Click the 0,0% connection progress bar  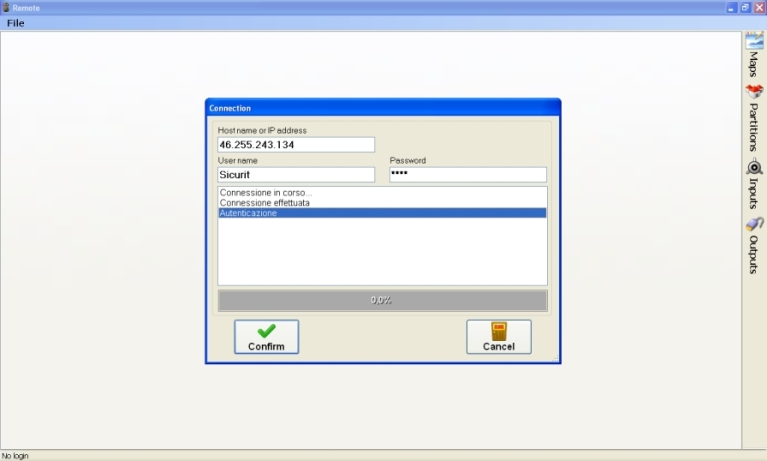click(382, 300)
